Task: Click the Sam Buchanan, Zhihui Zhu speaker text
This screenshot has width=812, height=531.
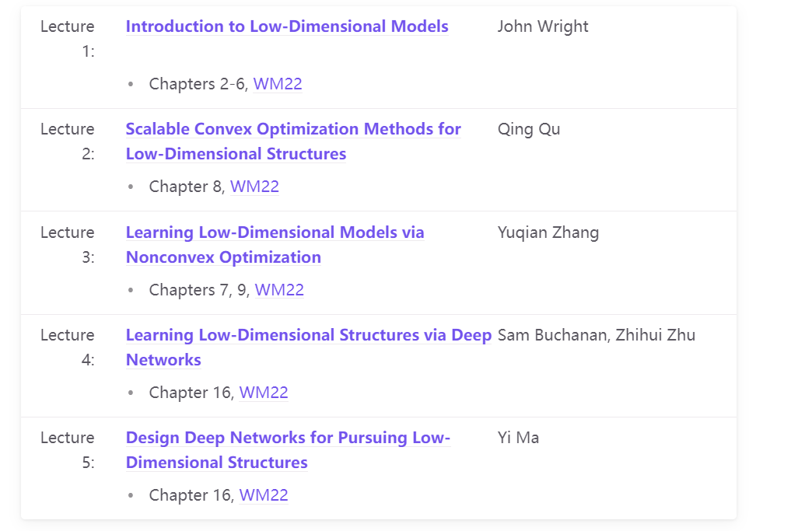Action: [x=597, y=335]
